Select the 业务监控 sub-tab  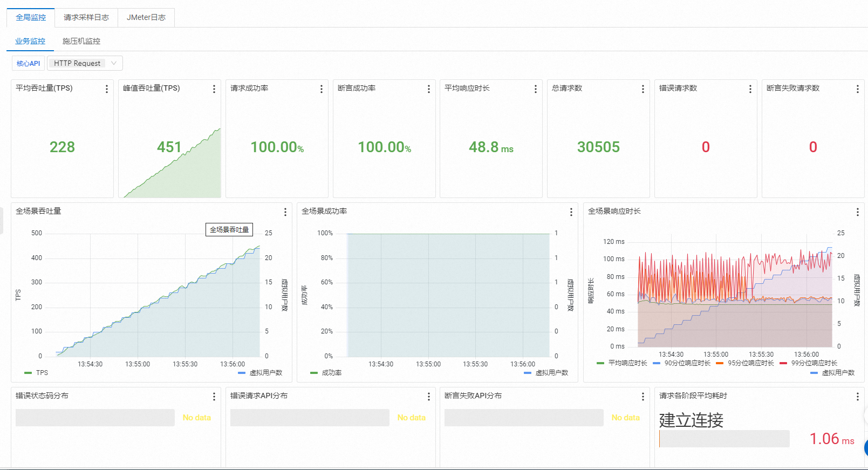tap(30, 41)
